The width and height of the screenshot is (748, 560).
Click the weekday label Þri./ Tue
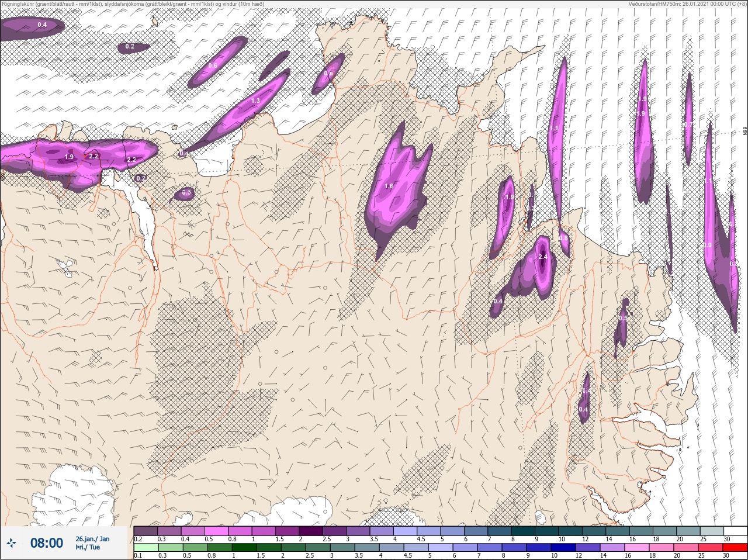pyautogui.click(x=88, y=548)
